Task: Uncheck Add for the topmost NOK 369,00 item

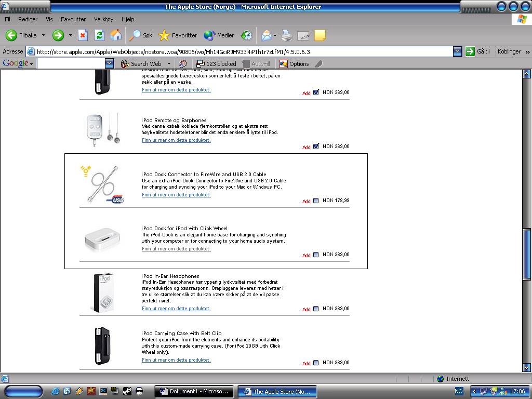Action: 316,92
